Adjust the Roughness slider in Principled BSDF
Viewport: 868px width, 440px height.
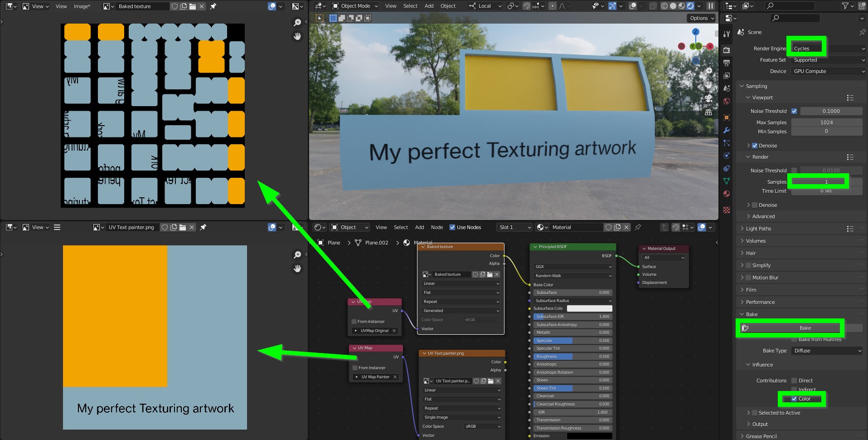(x=572, y=357)
